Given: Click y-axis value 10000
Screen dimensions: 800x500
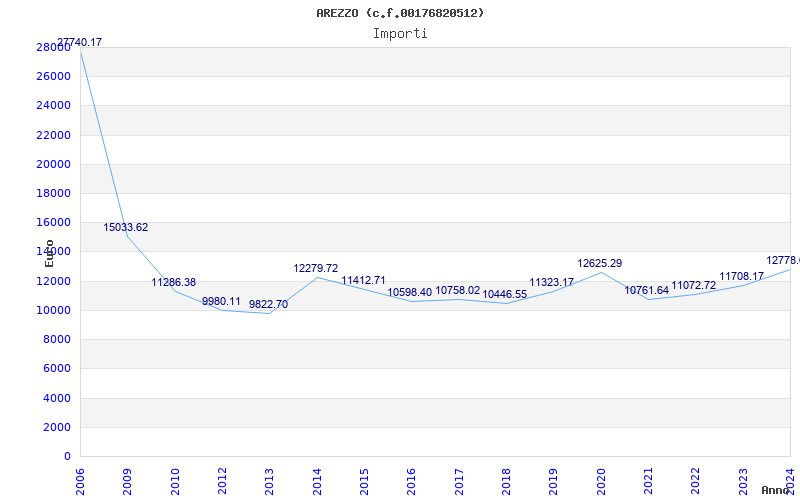Looking at the screenshot, I should coord(53,310).
